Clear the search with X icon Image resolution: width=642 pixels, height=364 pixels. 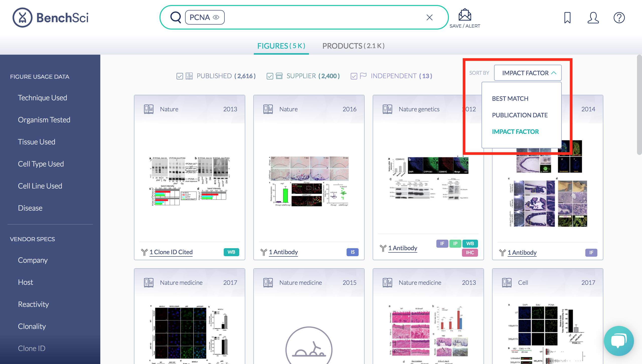point(430,17)
